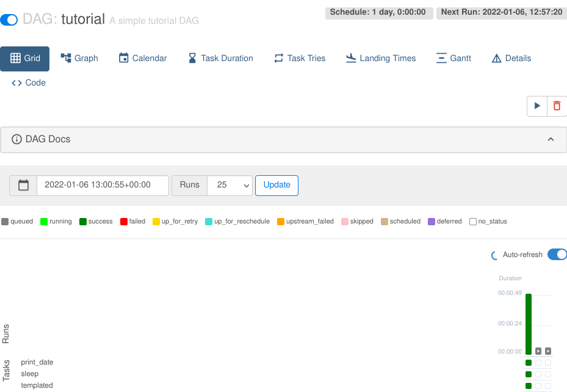
Task: Switch to the Landing Times tab
Action: click(x=381, y=58)
